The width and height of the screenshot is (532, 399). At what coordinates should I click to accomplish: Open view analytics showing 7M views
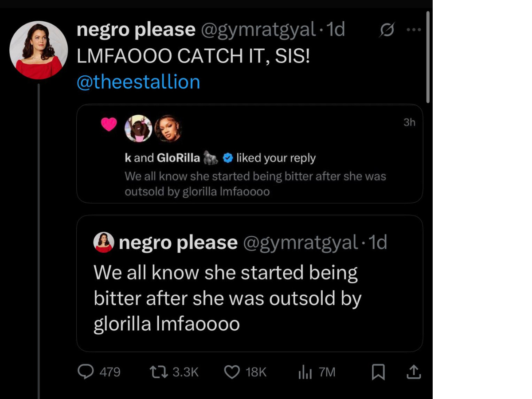coord(305,372)
